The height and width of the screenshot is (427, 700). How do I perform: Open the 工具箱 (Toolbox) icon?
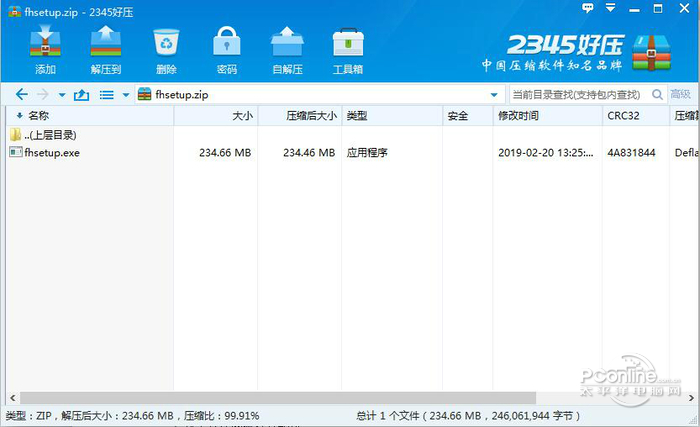coord(348,42)
